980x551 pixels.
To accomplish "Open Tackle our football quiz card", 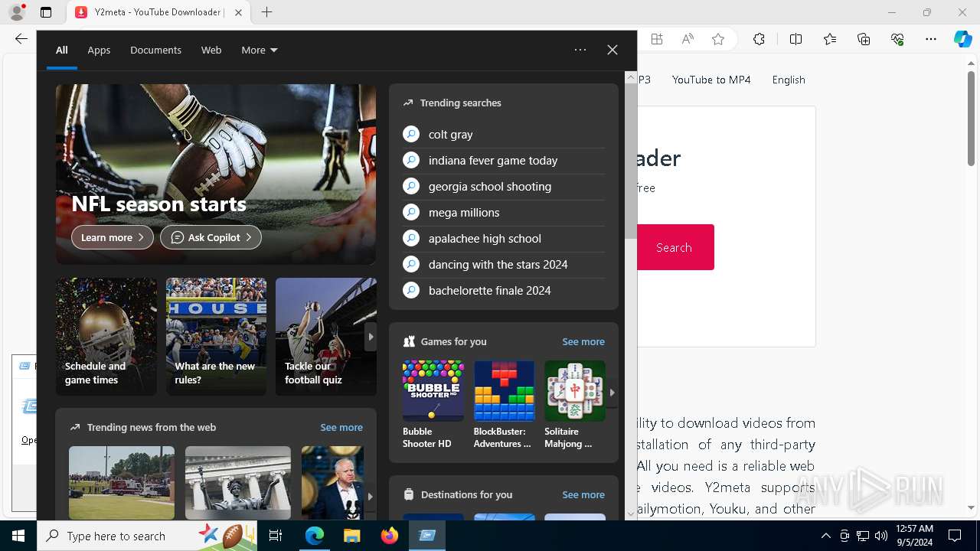I will [326, 337].
